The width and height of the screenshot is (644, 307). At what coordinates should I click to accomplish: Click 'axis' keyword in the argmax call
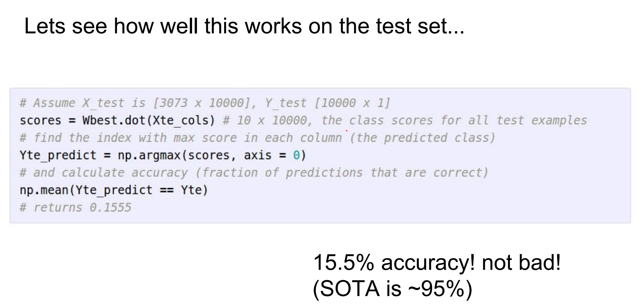click(x=258, y=155)
